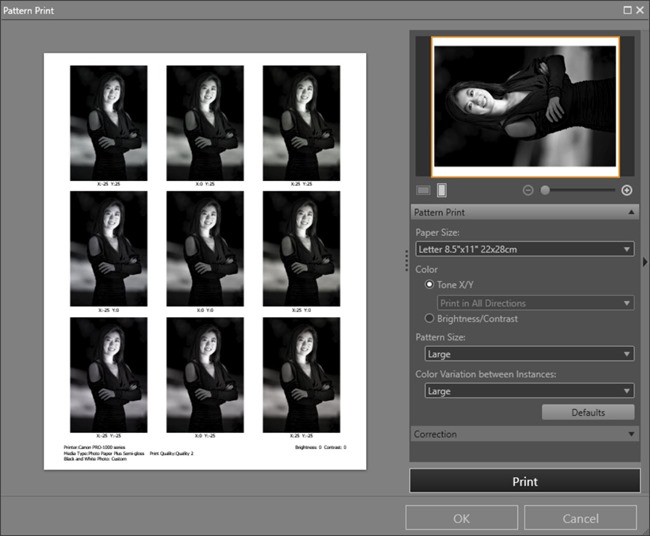Click the Cancel button

580,518
